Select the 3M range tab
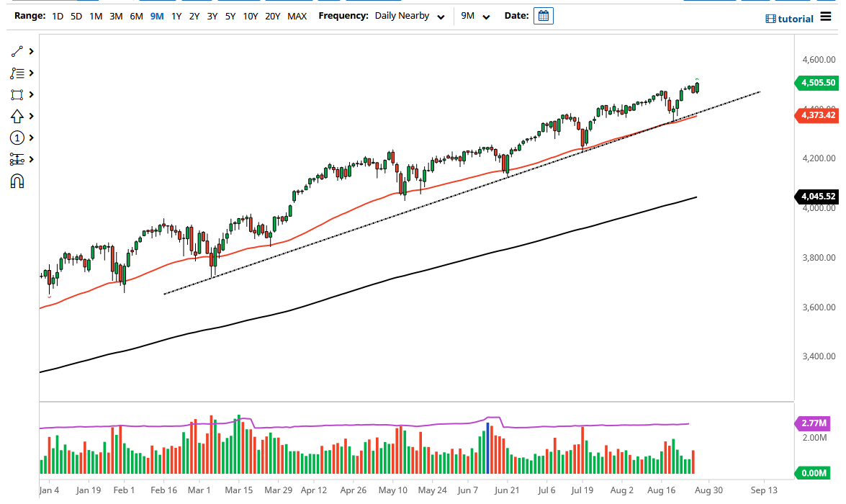This screenshot has height=504, width=846. [x=116, y=15]
